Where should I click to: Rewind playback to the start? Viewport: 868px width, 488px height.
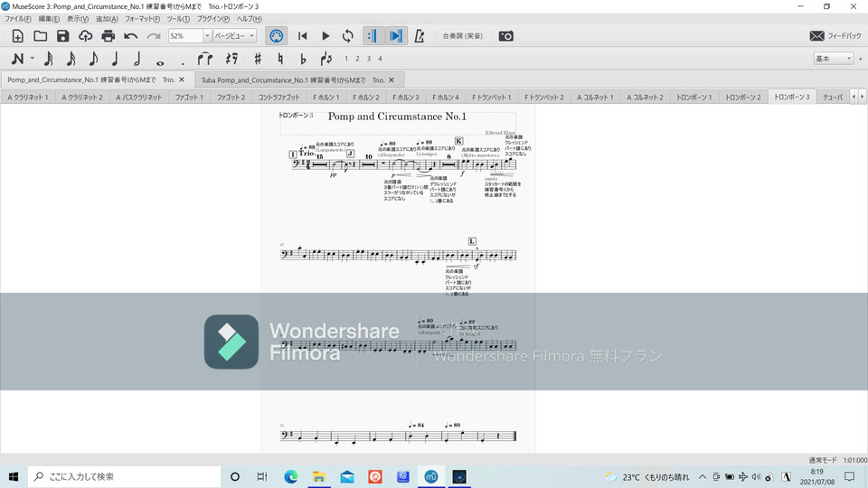click(302, 36)
